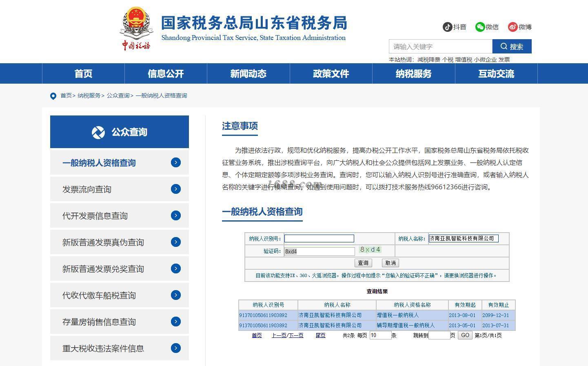Select 重大税收违法案件信息 in sidebar

120,348
